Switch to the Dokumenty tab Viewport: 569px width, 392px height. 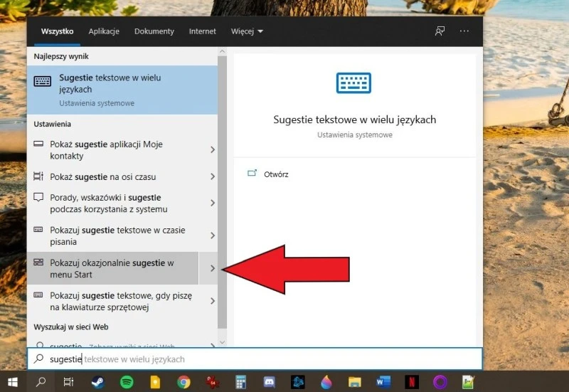point(154,31)
